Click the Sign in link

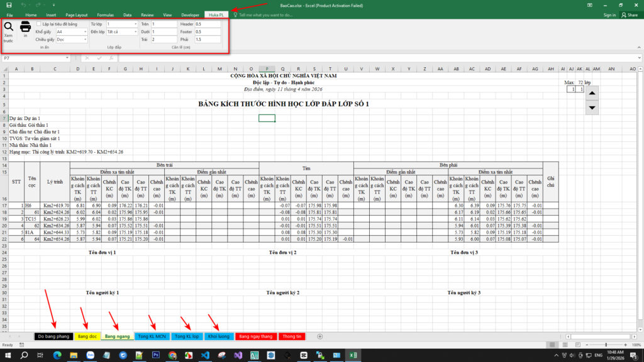[609, 14]
